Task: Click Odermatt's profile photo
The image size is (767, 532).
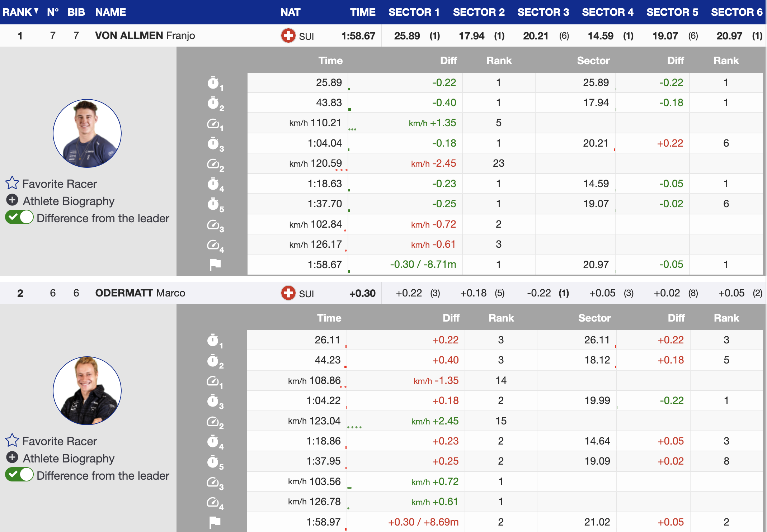Action: [x=87, y=391]
